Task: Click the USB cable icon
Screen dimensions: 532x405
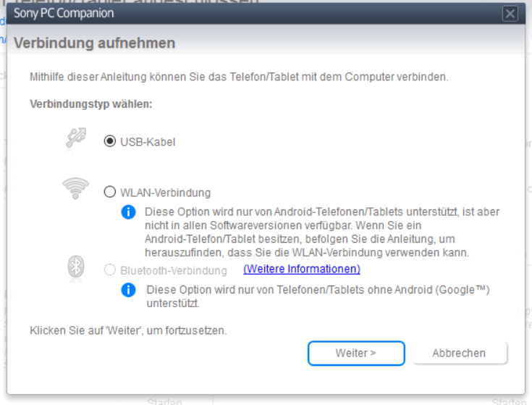Action: 76,138
